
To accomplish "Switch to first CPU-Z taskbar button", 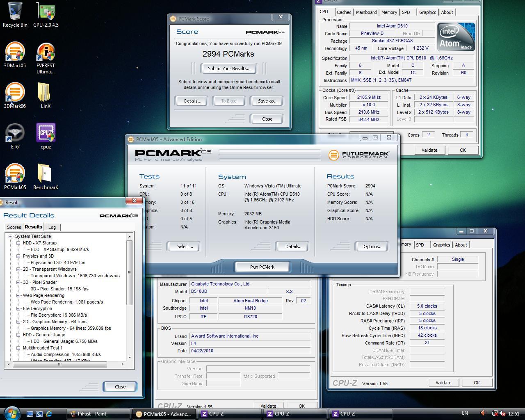I will 230,414.
